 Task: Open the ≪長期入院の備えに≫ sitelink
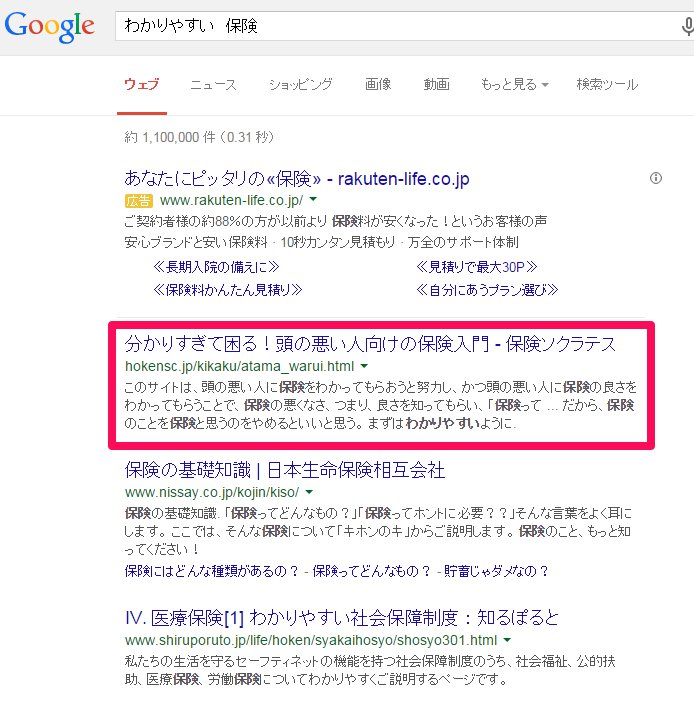[216, 267]
